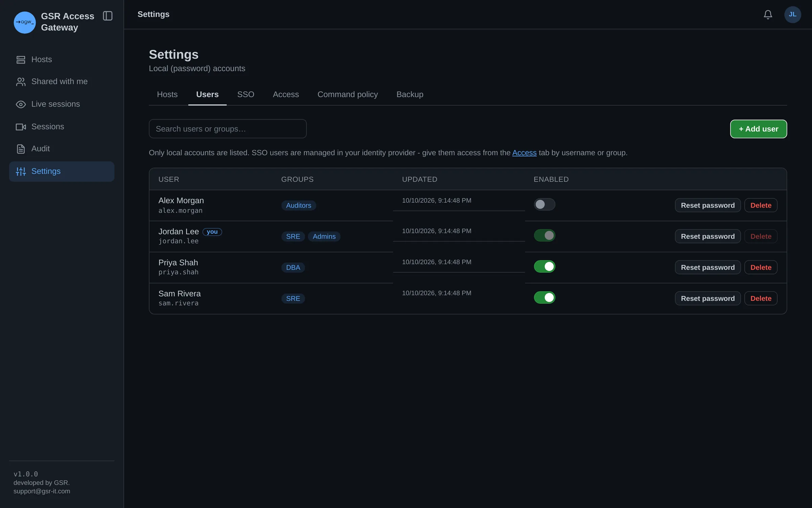Toggle Jordan Lee's enabled switch

544,235
